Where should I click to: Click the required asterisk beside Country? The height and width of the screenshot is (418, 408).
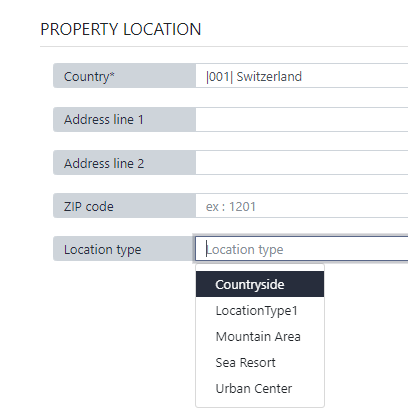coord(112,74)
